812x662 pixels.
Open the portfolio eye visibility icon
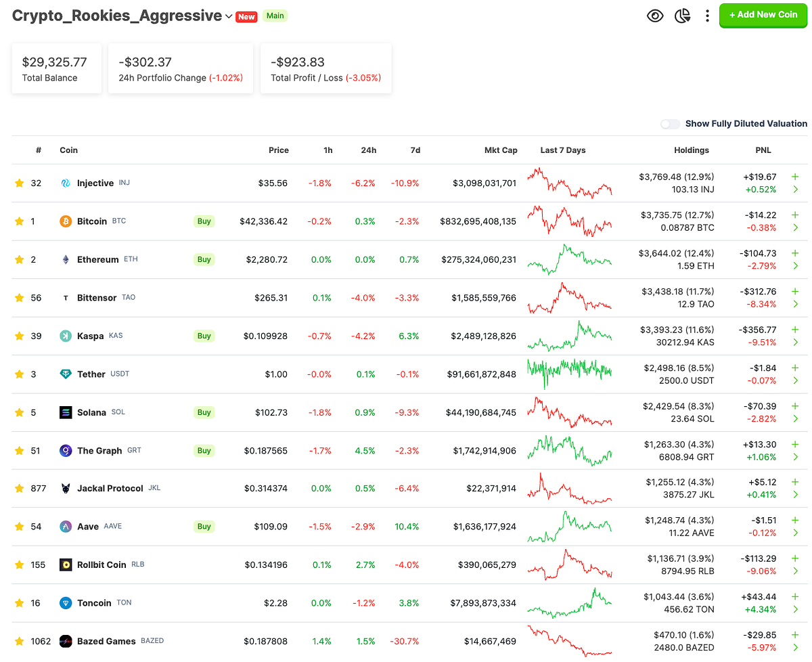654,15
